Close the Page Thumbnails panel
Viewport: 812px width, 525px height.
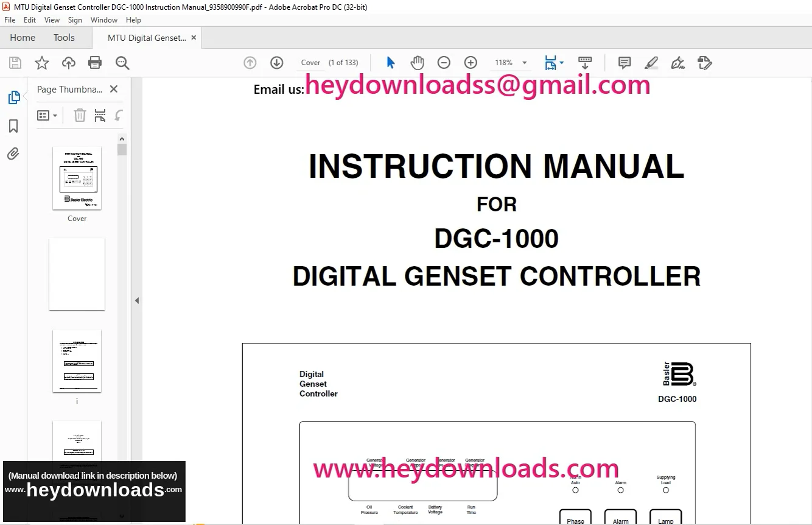[113, 89]
